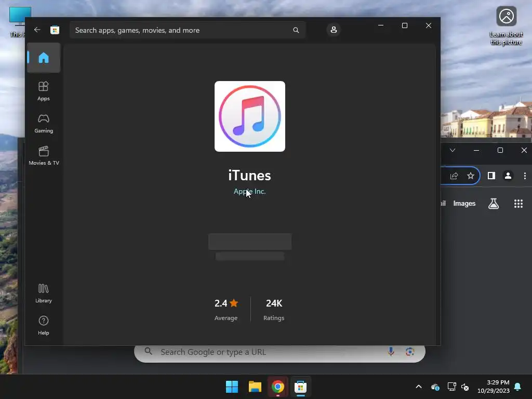Open notifications bell

[518, 387]
